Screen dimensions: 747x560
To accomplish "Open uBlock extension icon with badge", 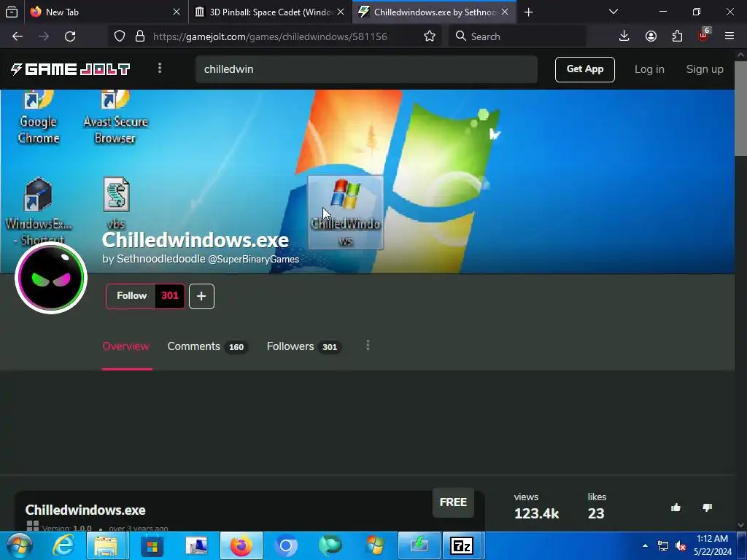I will (x=704, y=35).
